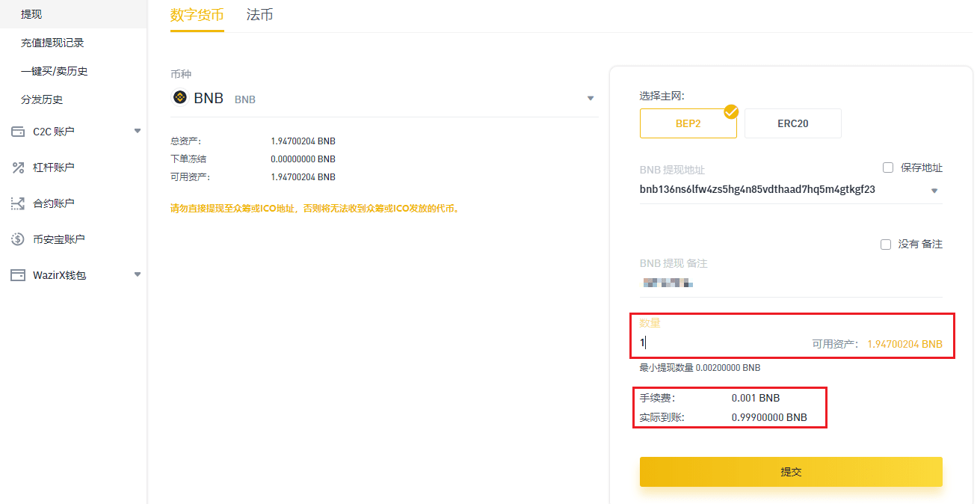Select the BEP2 network option
The height and width of the screenshot is (504, 980).
(x=688, y=123)
